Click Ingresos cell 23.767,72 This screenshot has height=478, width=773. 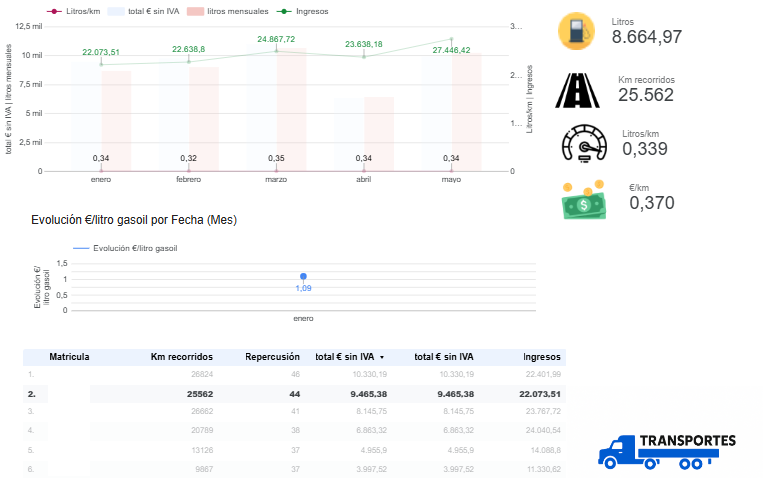[x=543, y=411]
